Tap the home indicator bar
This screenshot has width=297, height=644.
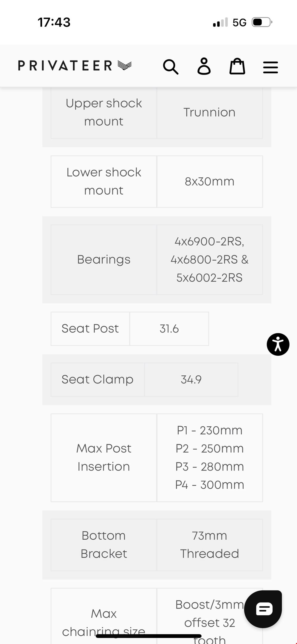coord(148,636)
